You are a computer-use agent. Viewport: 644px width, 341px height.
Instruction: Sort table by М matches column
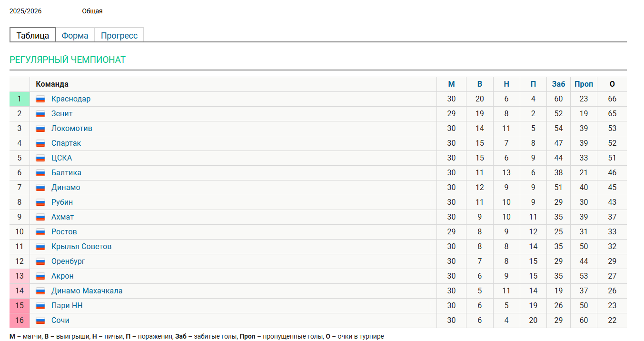[451, 84]
